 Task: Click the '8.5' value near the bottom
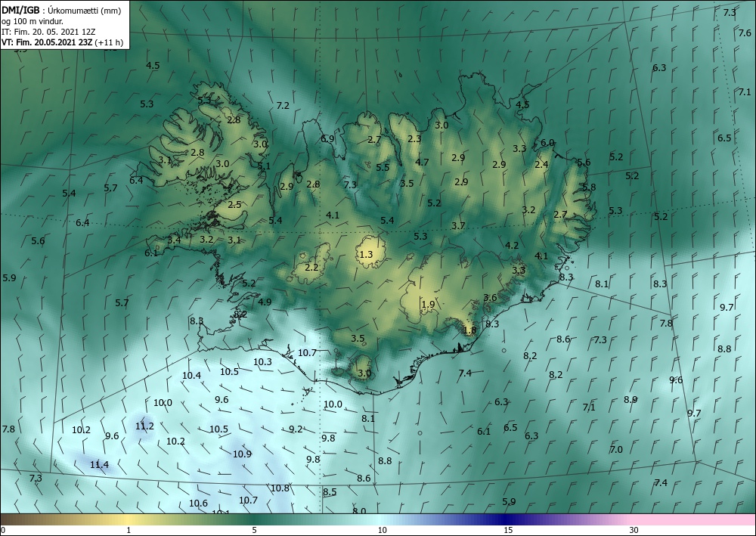[330, 492]
